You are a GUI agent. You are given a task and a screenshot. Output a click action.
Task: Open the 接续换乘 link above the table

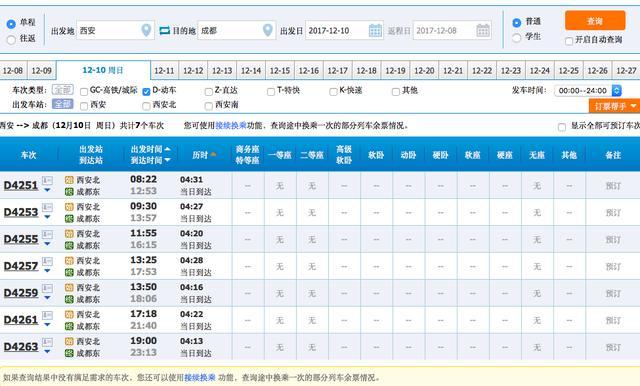click(231, 126)
